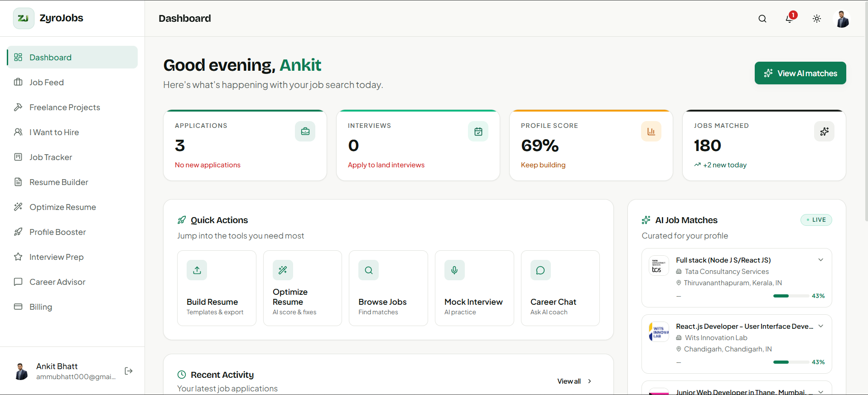
Task: Click the AI Job Matches sparkle icon
Action: pyautogui.click(x=646, y=220)
